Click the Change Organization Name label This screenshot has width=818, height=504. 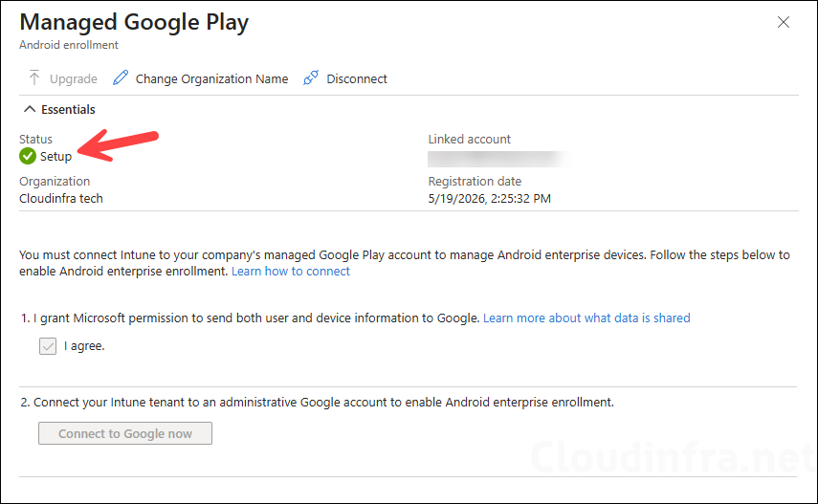pyautogui.click(x=211, y=78)
